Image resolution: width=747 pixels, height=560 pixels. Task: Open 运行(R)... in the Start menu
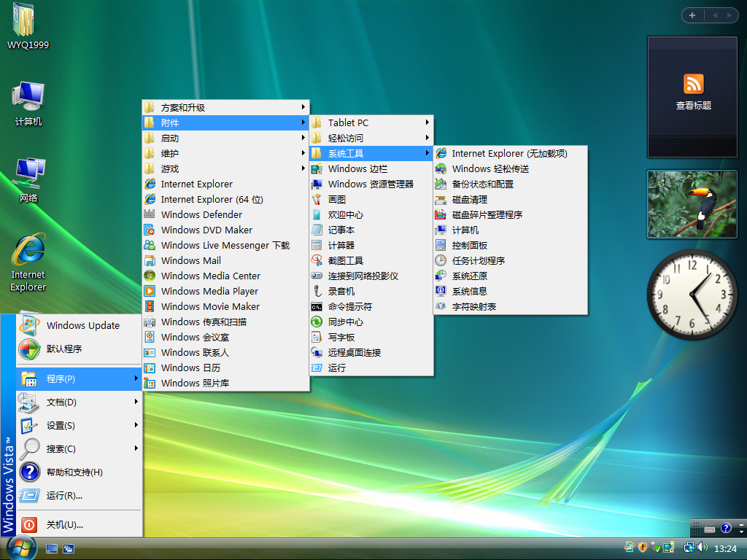tap(64, 496)
